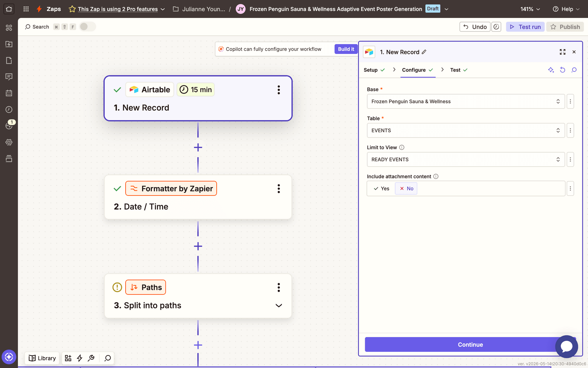Open the sidebar versions stack icon
Screen dimensions: 588x368
(x=9, y=159)
